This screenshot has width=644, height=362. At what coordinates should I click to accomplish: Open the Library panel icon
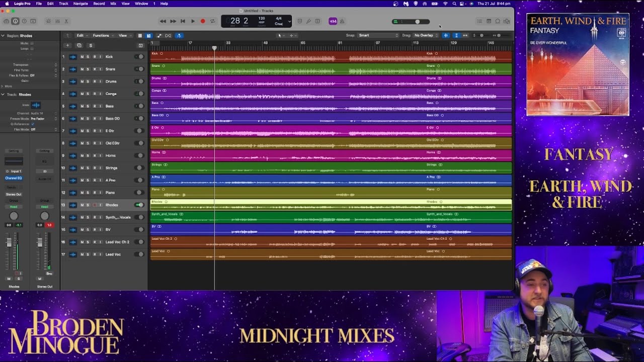[x=6, y=21]
